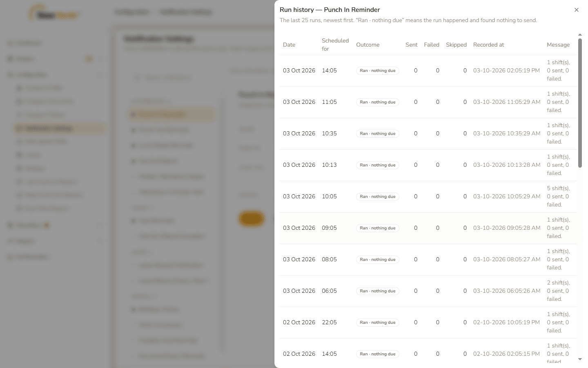Select the recorded time 03-10-2026 08:05:27 AM

(x=507, y=259)
